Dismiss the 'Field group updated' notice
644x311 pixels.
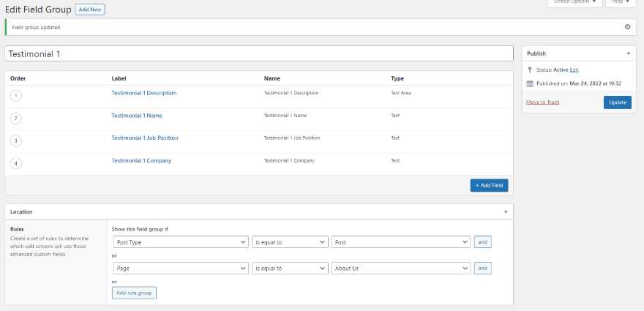(x=627, y=27)
